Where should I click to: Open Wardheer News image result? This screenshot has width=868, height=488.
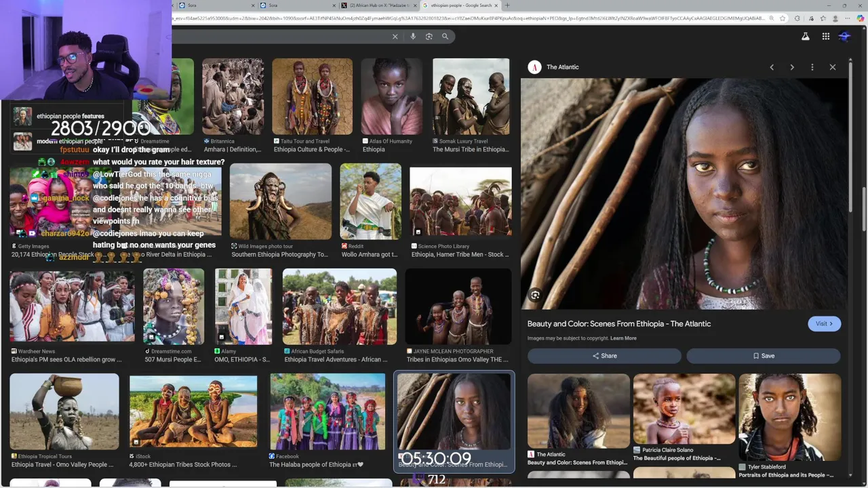tap(72, 306)
